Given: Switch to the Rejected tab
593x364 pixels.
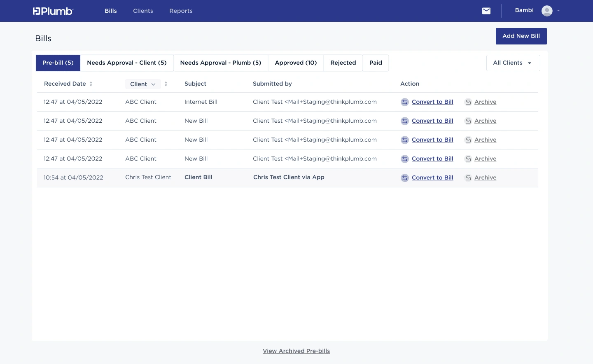Looking at the screenshot, I should click(x=343, y=63).
